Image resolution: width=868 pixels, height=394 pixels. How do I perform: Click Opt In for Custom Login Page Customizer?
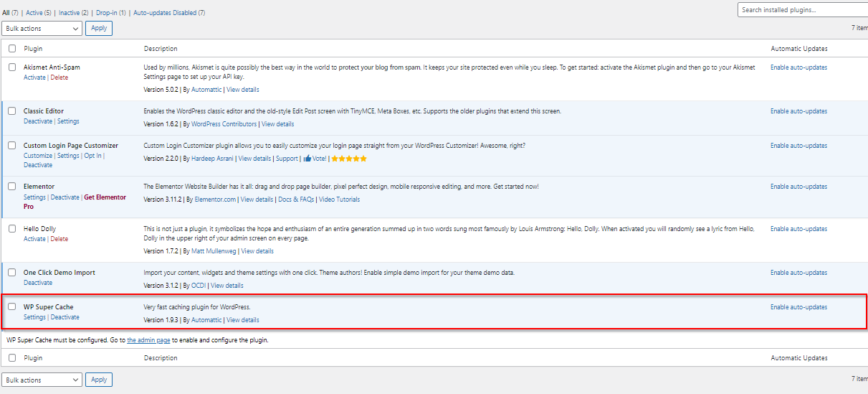coord(93,156)
